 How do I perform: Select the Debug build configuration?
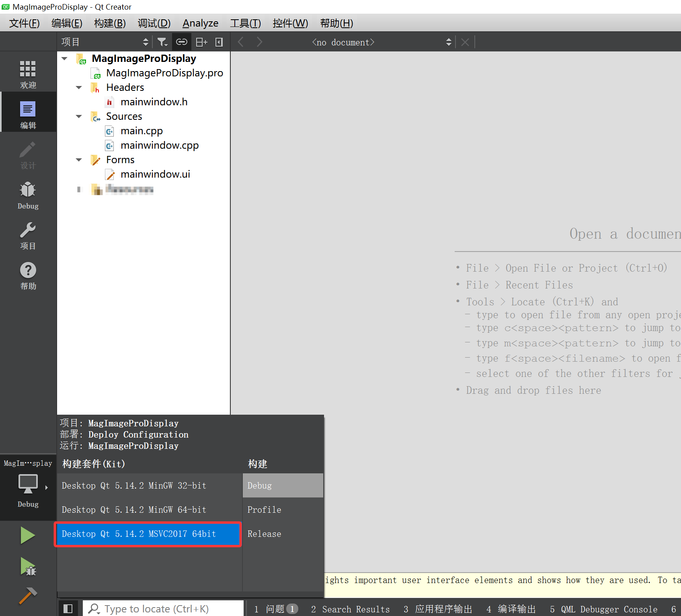(283, 485)
